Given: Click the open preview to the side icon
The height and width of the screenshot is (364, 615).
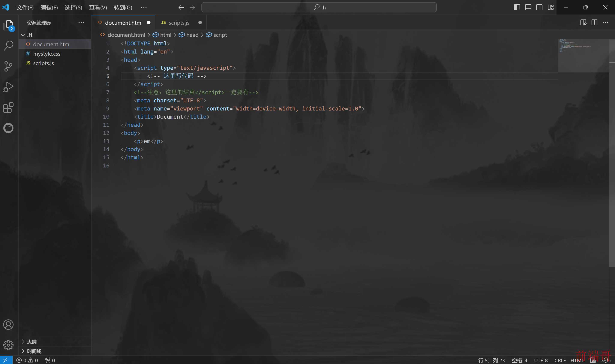Looking at the screenshot, I should click(x=583, y=22).
